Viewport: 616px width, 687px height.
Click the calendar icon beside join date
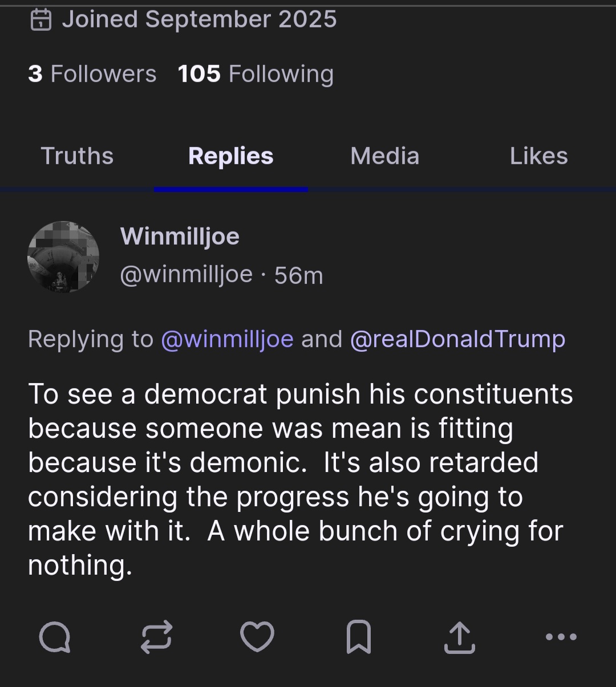40,20
